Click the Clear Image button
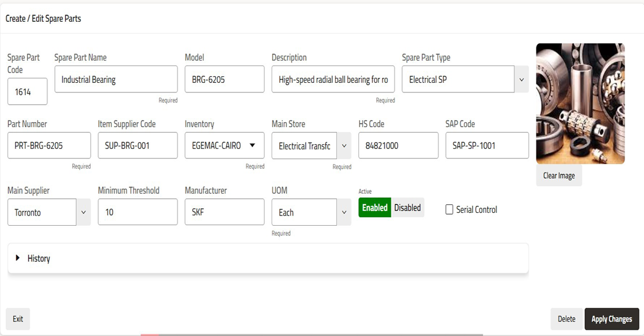This screenshot has width=644, height=336. (x=558, y=175)
